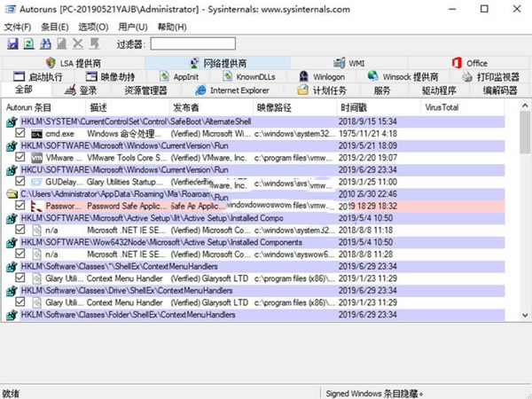Switch to the Office tab

[x=468, y=63]
